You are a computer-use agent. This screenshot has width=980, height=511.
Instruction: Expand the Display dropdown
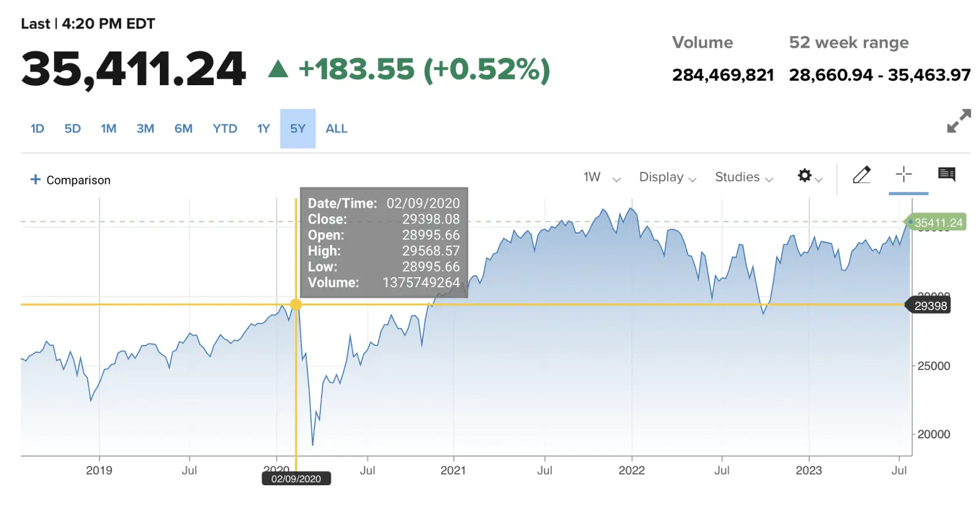(x=667, y=178)
